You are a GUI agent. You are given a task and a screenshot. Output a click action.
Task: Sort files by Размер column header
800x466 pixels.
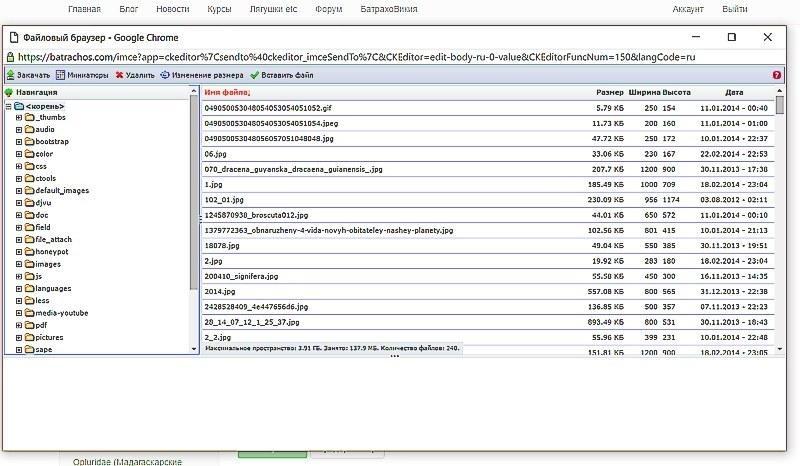click(x=609, y=92)
